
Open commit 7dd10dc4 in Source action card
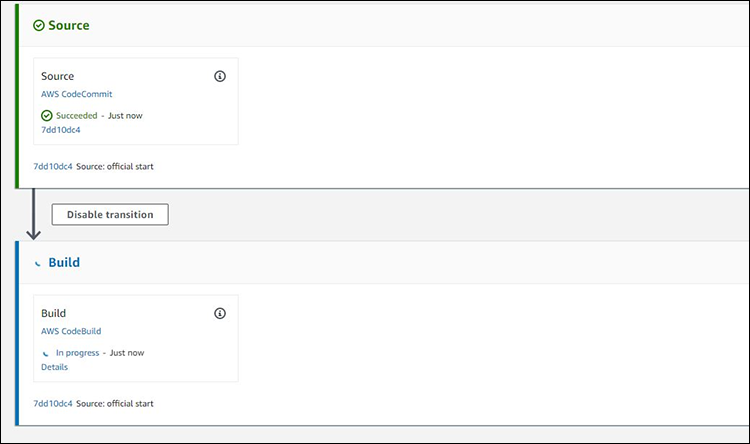(61, 130)
